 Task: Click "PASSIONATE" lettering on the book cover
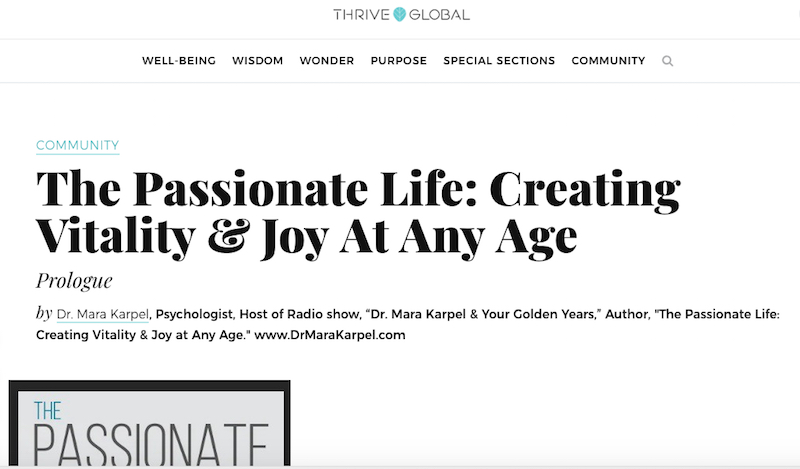pos(151,444)
